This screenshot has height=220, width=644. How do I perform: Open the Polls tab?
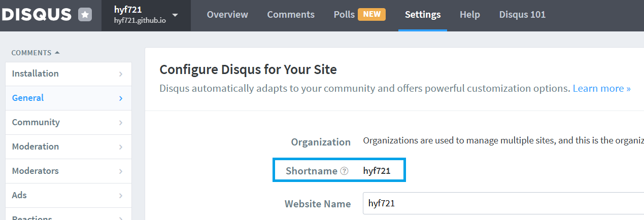[344, 15]
